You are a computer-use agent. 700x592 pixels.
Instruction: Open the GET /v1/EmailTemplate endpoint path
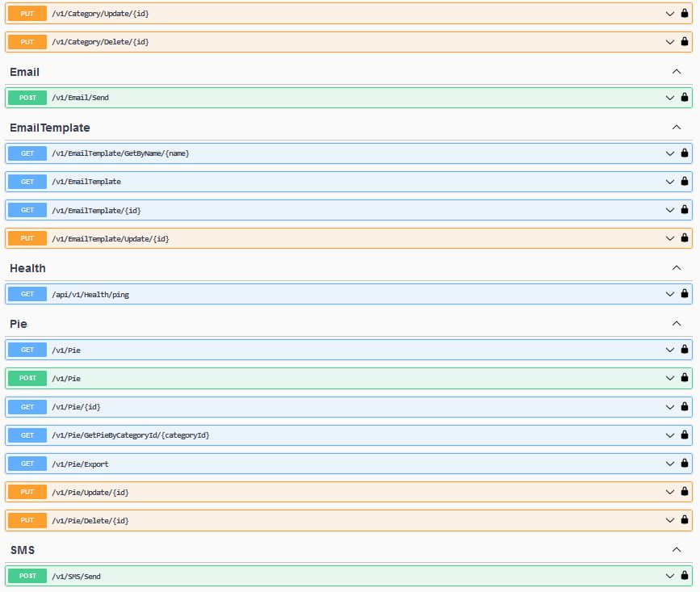(86, 182)
